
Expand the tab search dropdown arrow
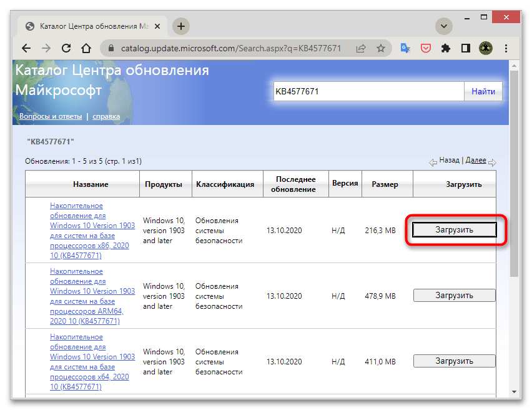[x=444, y=26]
